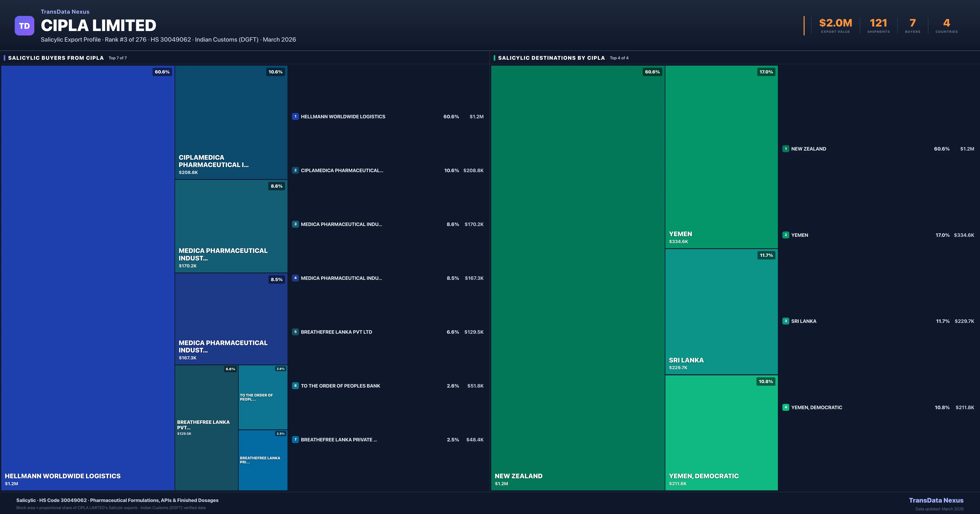980x514 pixels.
Task: Click green rank badge 3 beside Sri Lanka
Action: tap(786, 321)
